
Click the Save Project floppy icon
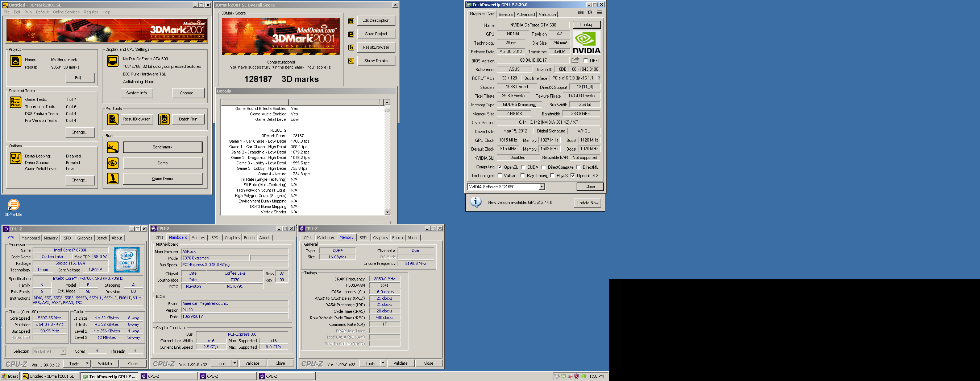click(x=351, y=34)
